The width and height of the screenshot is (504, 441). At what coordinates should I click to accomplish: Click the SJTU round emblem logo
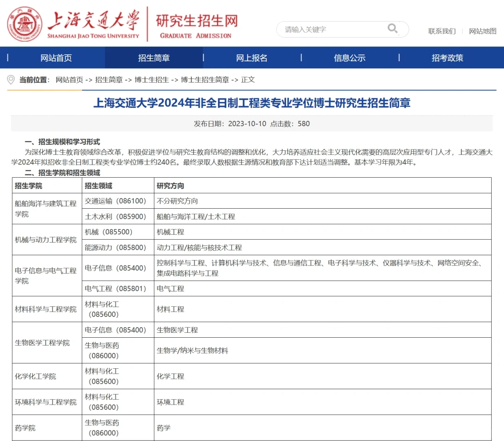click(25, 24)
